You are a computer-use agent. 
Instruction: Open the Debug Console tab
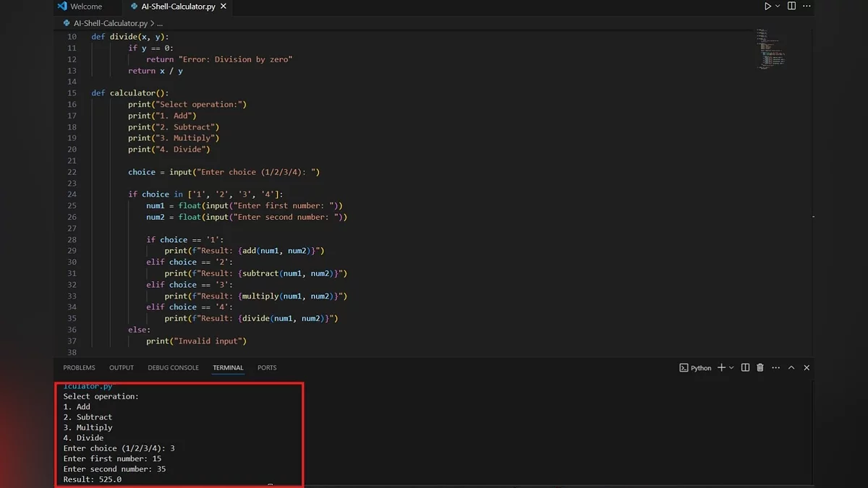173,368
